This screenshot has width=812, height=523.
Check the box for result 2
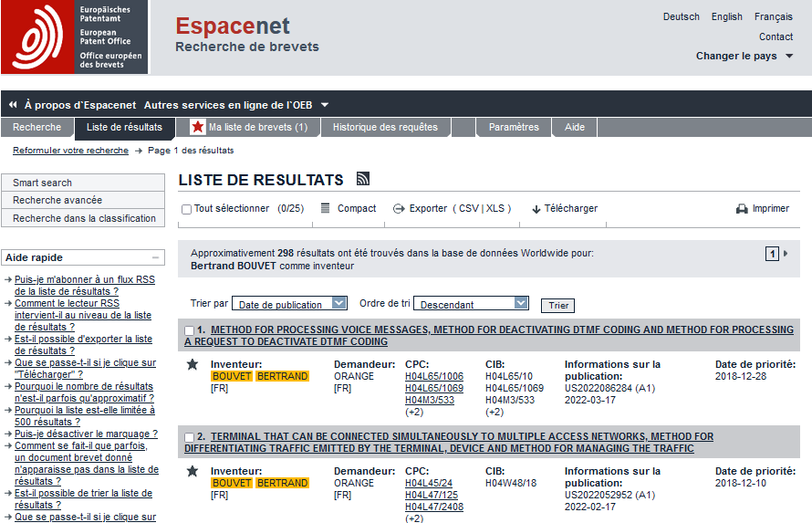190,437
